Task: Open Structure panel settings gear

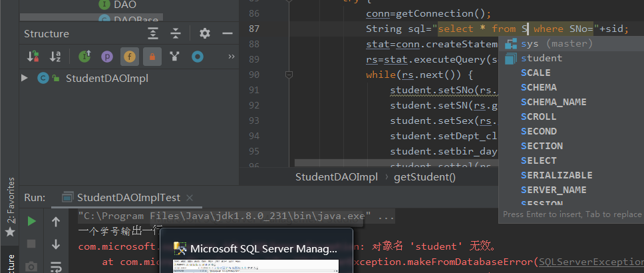Action: pyautogui.click(x=205, y=33)
